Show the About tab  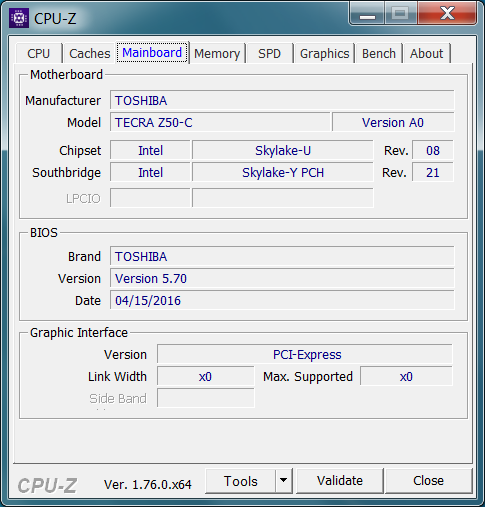[426, 53]
